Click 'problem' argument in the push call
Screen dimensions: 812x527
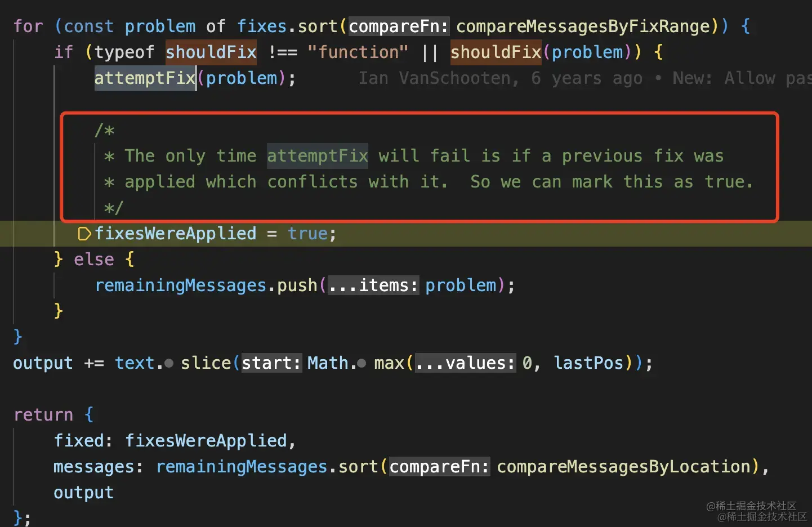pos(461,285)
